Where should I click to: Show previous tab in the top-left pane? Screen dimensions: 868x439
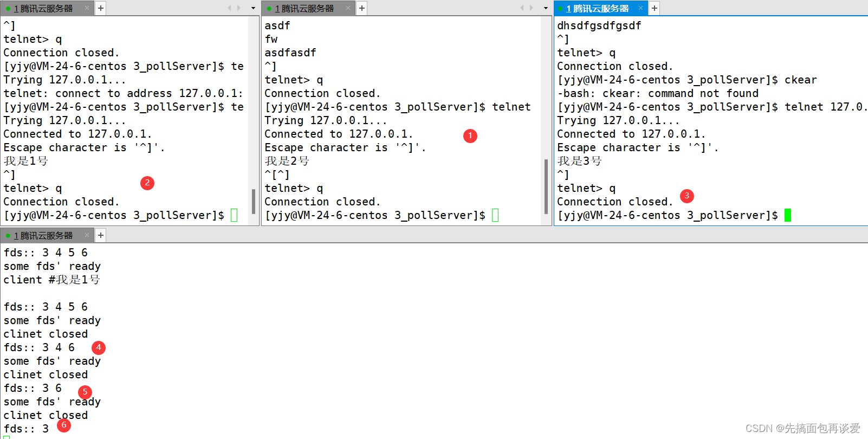pos(229,8)
